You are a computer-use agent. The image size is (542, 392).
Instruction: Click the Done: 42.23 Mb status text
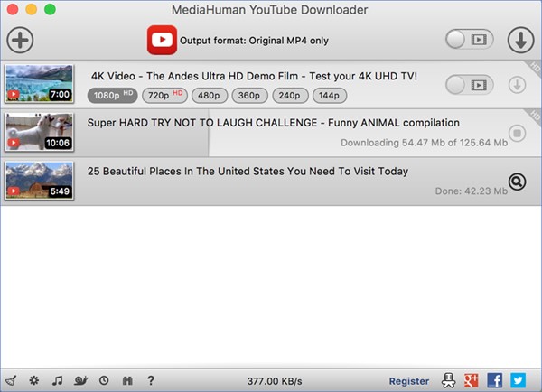(472, 191)
